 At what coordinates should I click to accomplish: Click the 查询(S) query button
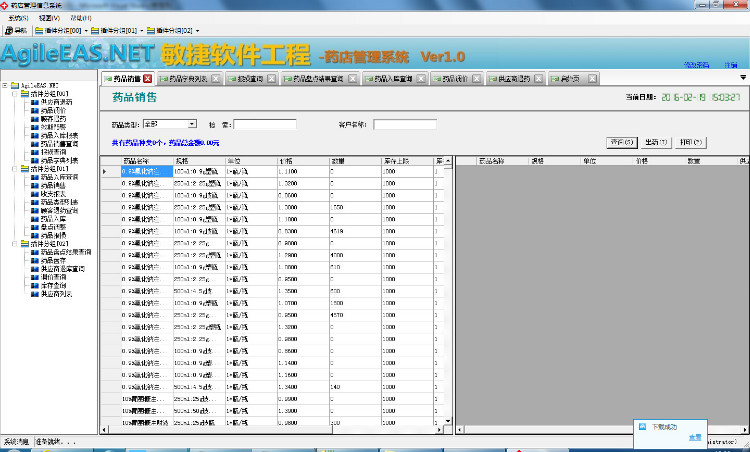[x=622, y=143]
